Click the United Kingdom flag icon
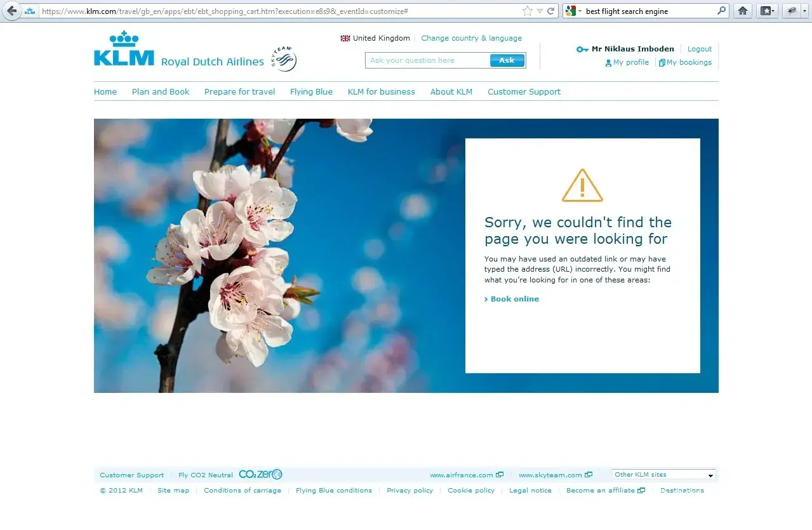812x530 pixels. (345, 38)
